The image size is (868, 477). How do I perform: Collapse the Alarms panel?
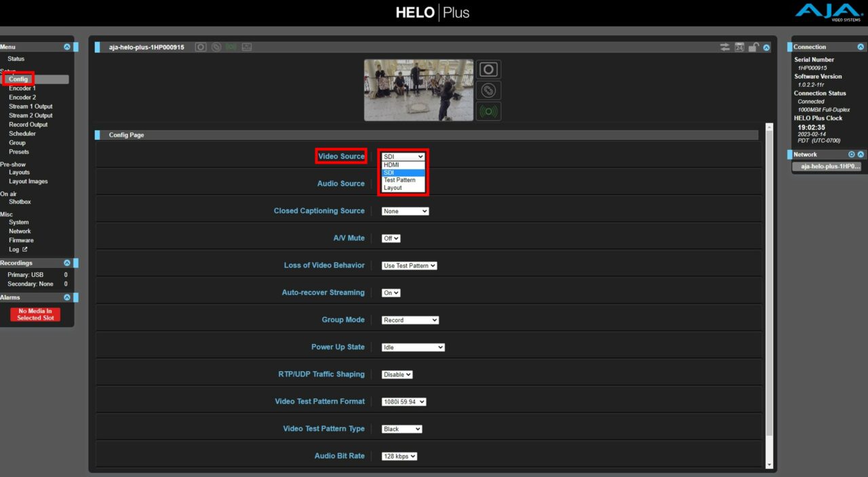point(66,297)
